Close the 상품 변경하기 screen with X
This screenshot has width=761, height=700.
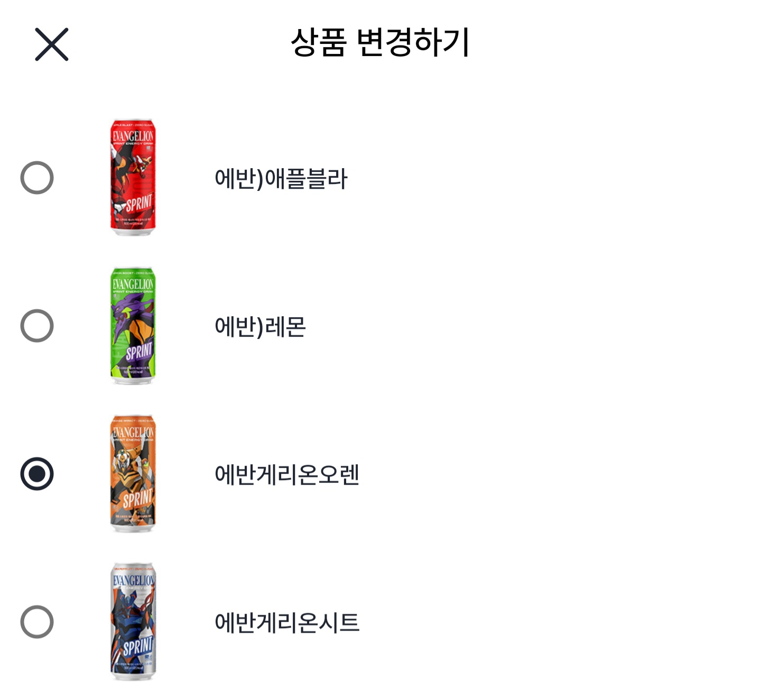pos(52,44)
